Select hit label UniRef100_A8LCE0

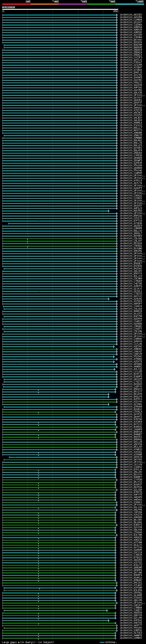tap(131, 271)
